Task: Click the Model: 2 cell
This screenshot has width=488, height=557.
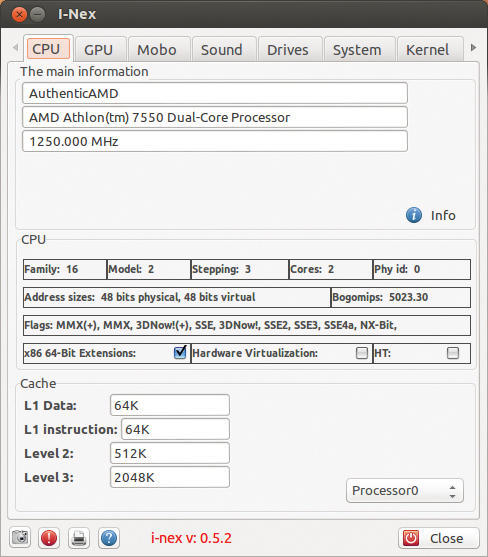Action: [149, 269]
